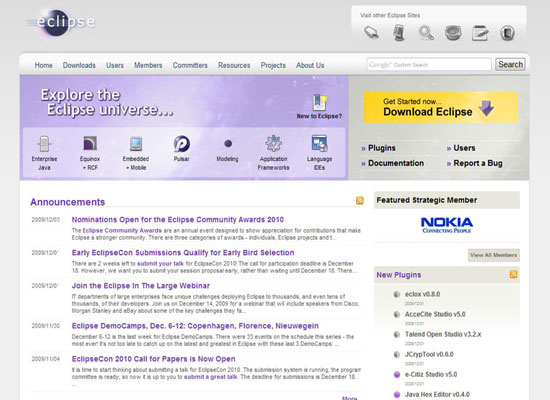Follow the Users quick link beside Plugins
Screen dimensions: 550x400
464,148
